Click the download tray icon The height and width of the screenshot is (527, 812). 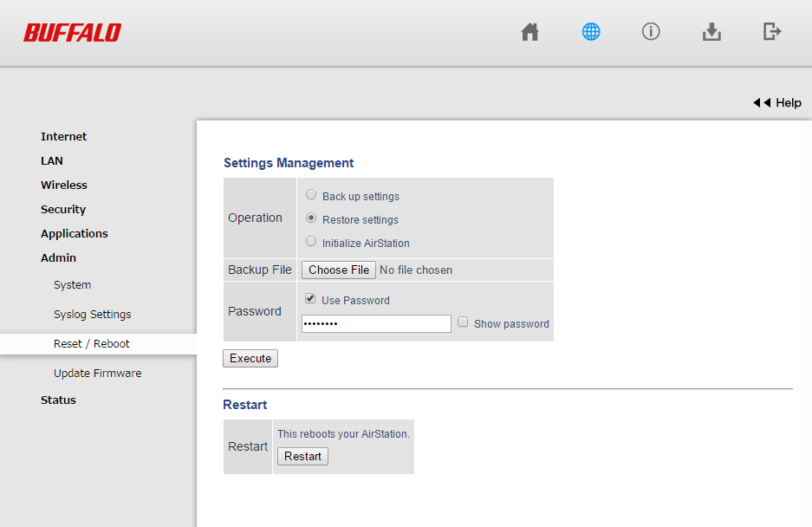[x=711, y=32]
